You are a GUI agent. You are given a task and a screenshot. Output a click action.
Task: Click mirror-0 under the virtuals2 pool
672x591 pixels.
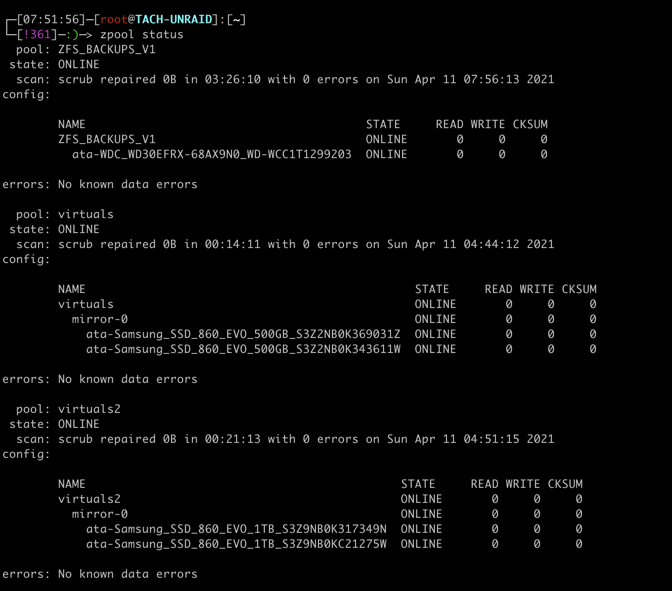click(x=100, y=514)
